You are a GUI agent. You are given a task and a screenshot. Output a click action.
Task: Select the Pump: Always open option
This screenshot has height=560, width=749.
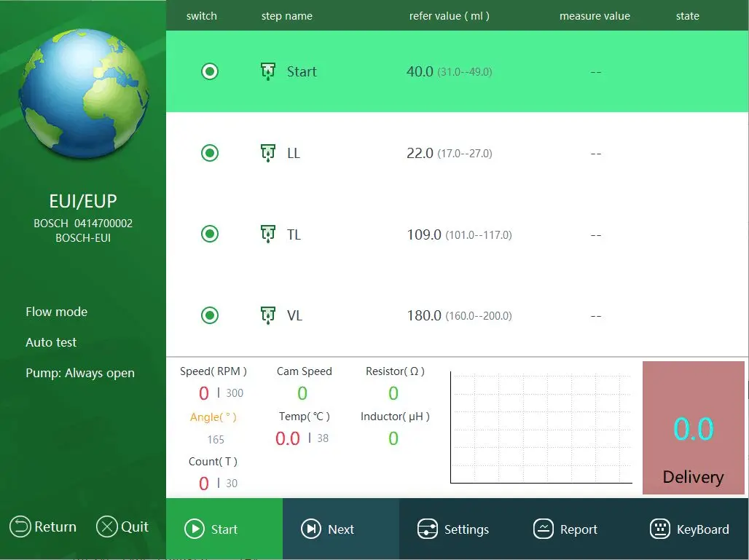tap(80, 373)
